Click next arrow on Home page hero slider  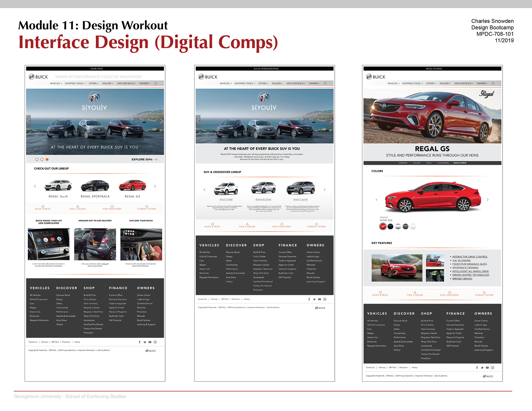pos(162,121)
